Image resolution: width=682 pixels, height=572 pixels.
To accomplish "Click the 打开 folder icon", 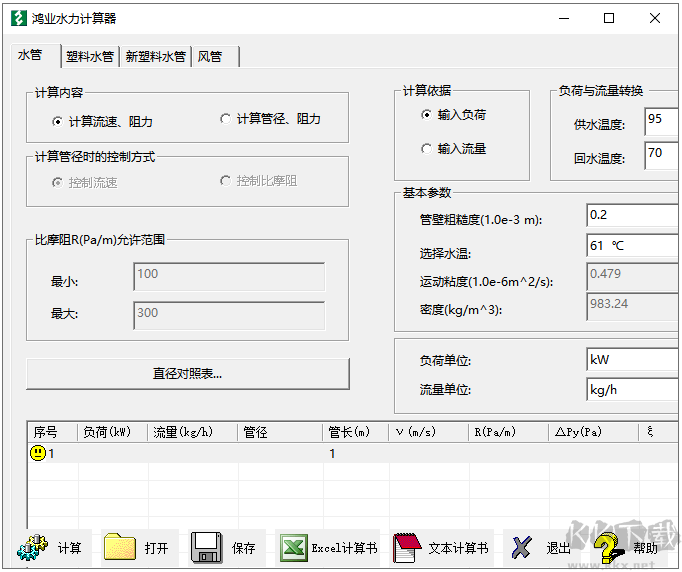I will click(120, 547).
